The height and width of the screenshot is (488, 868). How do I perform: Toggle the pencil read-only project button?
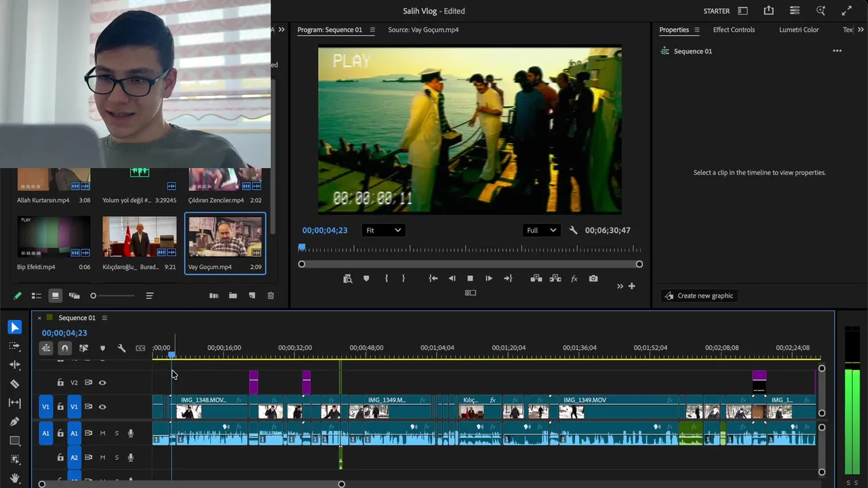(x=17, y=296)
